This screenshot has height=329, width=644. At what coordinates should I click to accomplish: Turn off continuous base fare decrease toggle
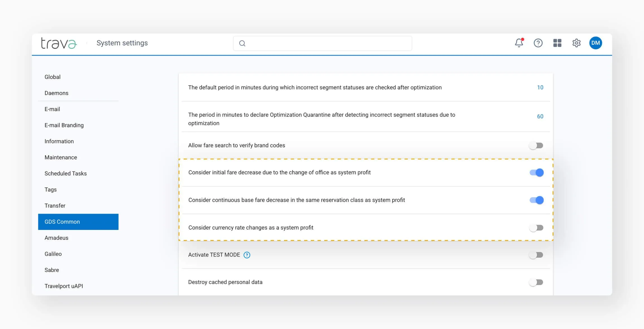pos(536,200)
